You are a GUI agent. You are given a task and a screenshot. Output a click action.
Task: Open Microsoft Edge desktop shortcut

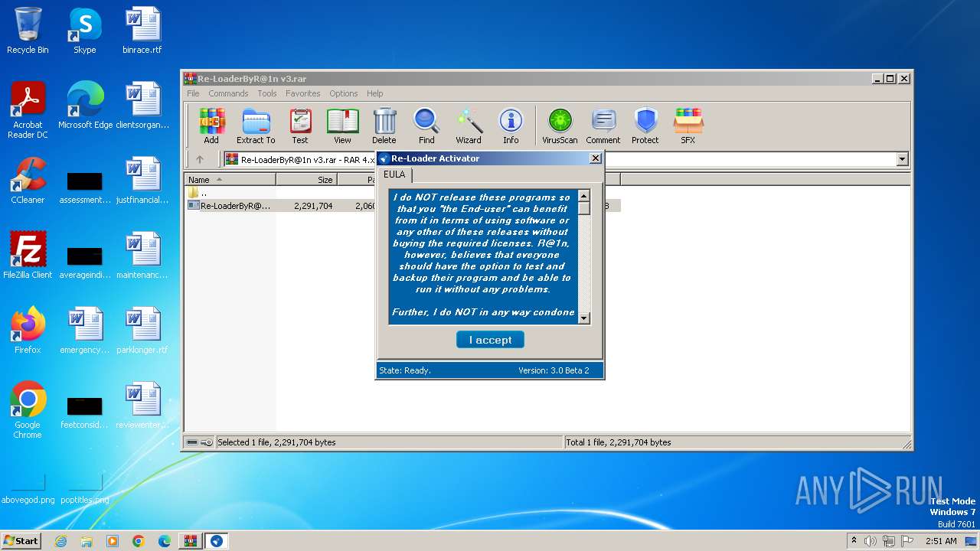point(85,106)
